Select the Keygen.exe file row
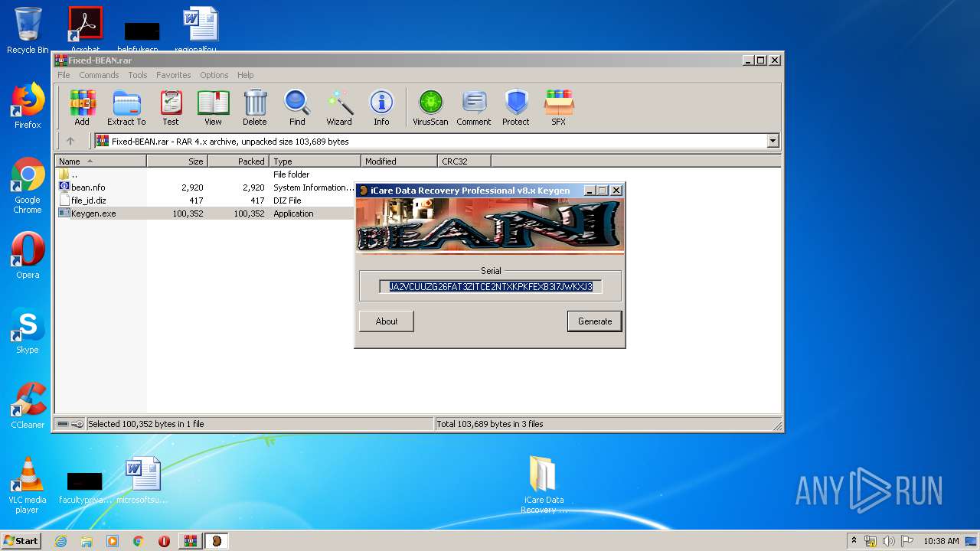 tap(205, 214)
